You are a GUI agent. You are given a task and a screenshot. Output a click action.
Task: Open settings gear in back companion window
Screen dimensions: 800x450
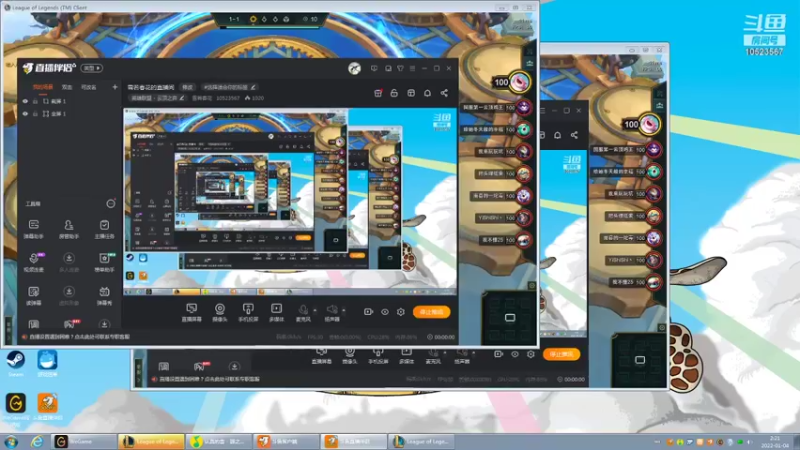(531, 354)
